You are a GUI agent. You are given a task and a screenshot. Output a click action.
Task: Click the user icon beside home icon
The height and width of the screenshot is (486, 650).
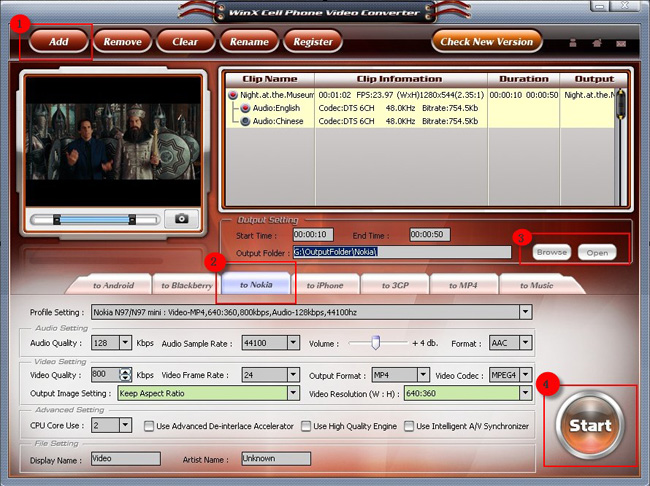573,42
